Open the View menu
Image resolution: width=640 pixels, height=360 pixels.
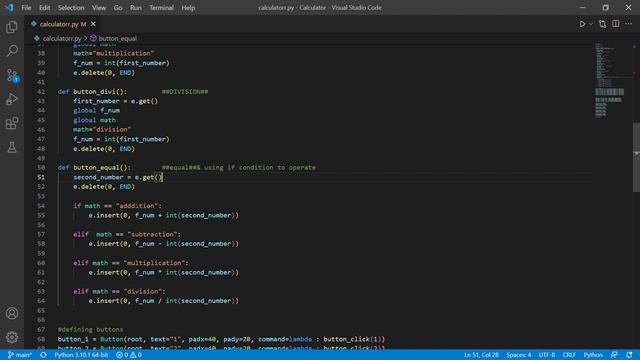click(x=99, y=8)
